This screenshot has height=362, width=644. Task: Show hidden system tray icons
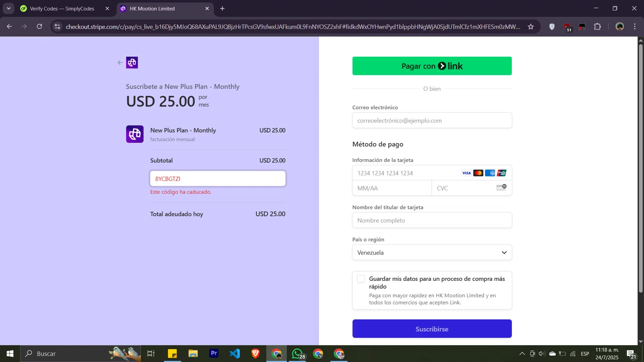[x=522, y=354]
